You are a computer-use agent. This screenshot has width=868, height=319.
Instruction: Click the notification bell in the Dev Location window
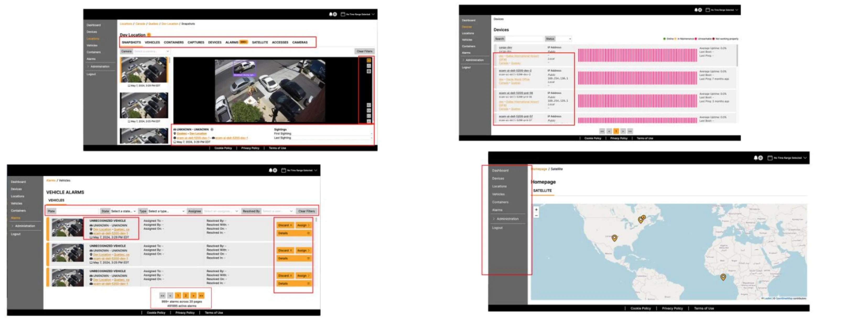tap(330, 14)
